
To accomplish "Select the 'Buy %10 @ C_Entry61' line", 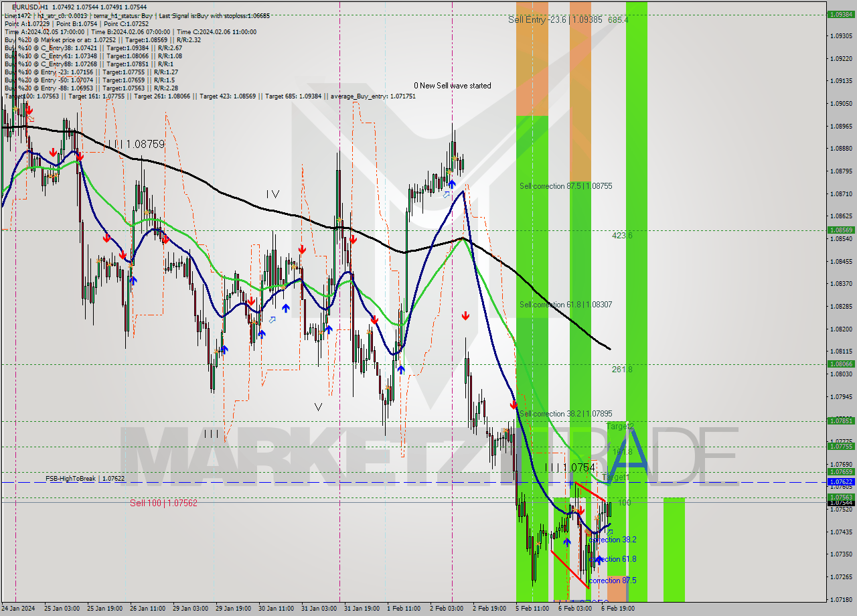I will tap(93, 56).
